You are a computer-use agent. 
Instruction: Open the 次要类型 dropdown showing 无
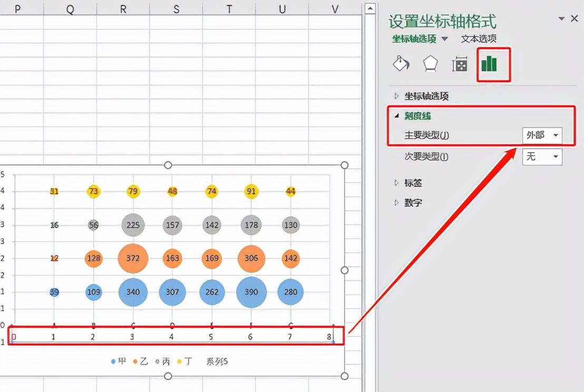[542, 156]
